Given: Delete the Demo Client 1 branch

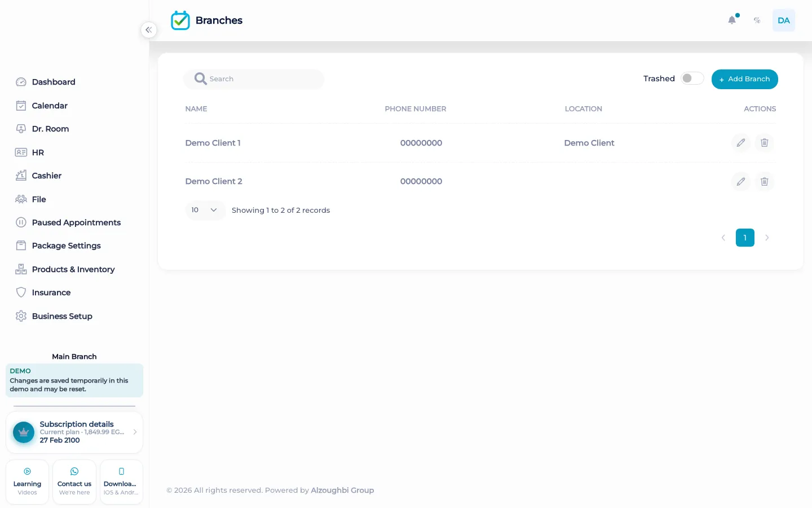Looking at the screenshot, I should click(x=764, y=143).
